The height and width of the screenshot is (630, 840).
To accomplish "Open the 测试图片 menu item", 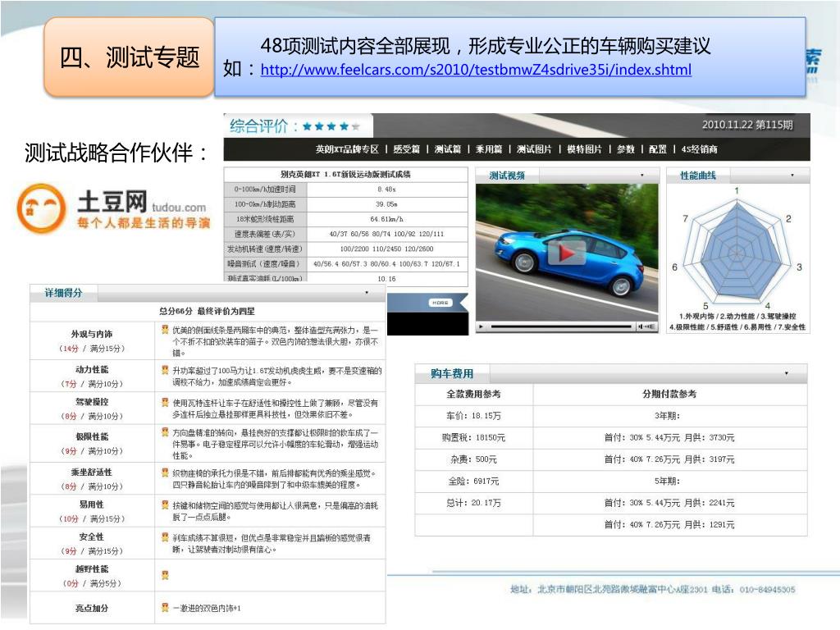I will [534, 149].
